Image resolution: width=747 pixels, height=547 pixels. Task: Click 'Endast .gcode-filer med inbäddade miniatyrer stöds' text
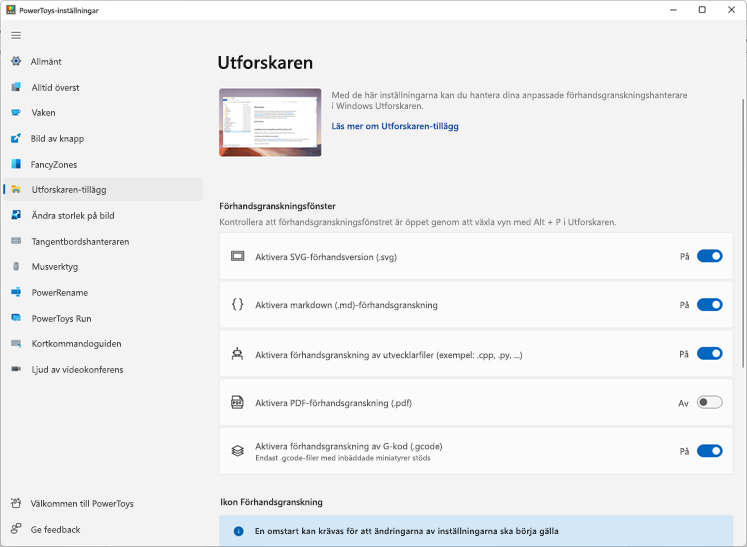tap(343, 458)
